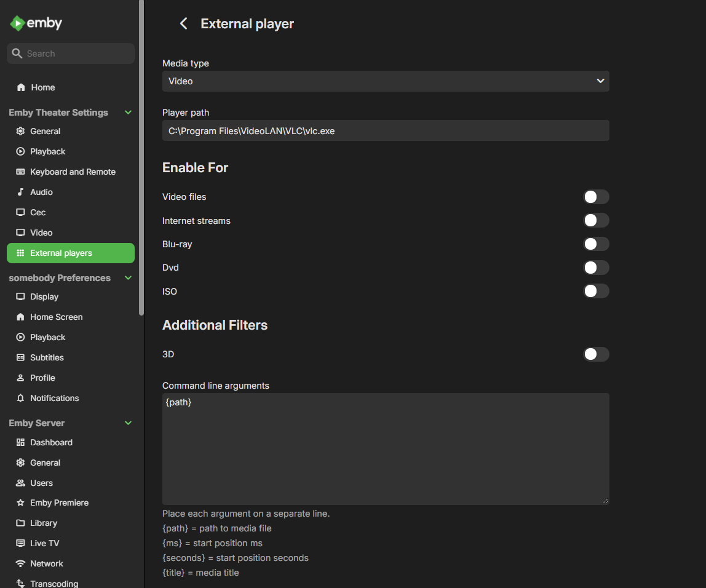706x588 pixels.
Task: Turn on the Blu-ray toggle
Action: click(596, 244)
